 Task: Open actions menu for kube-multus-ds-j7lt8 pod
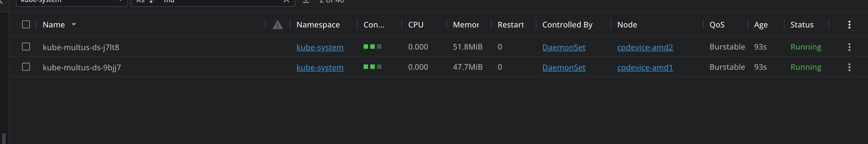(x=849, y=47)
